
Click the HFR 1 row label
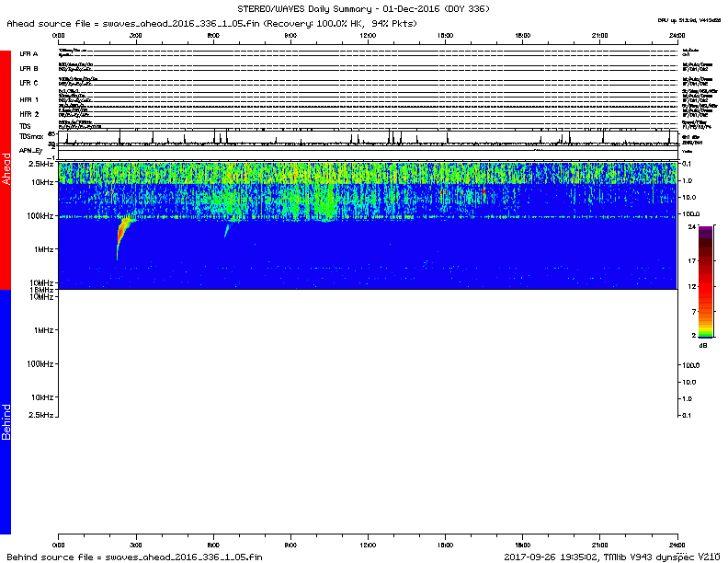[28, 99]
